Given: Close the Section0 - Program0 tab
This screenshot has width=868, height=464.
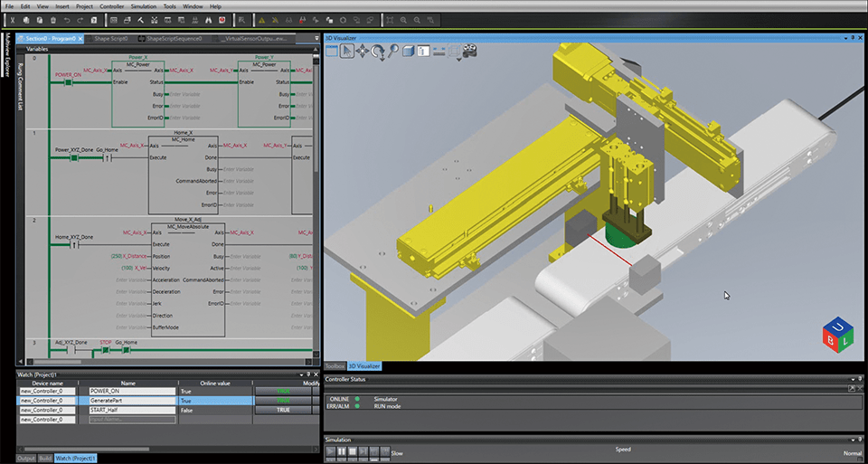Looking at the screenshot, I should pyautogui.click(x=80, y=39).
